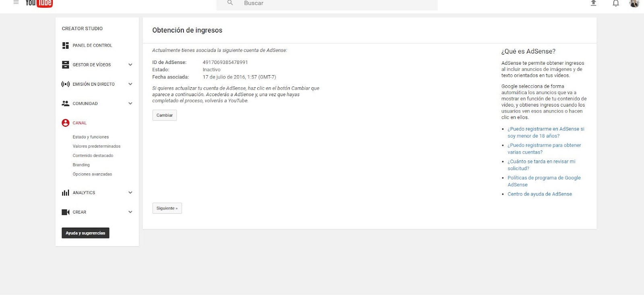Expand the Gestor de vídeos chevron

pyautogui.click(x=130, y=65)
